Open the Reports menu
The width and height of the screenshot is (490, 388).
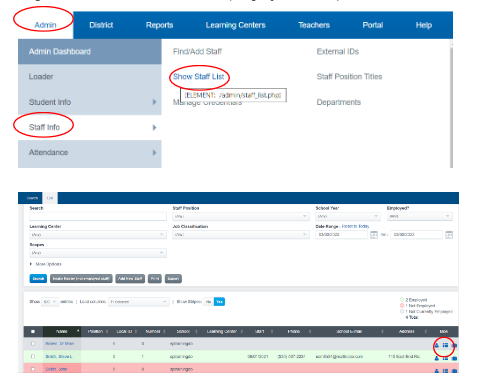pos(159,25)
